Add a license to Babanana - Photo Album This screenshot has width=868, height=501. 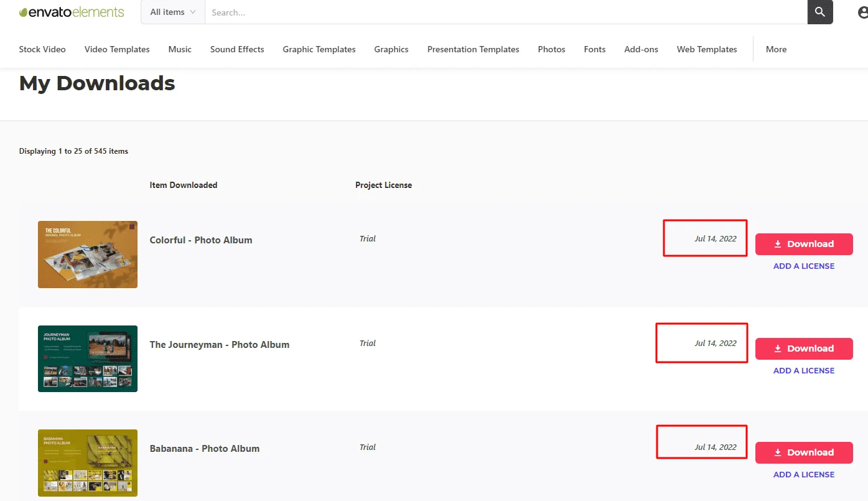tap(804, 475)
